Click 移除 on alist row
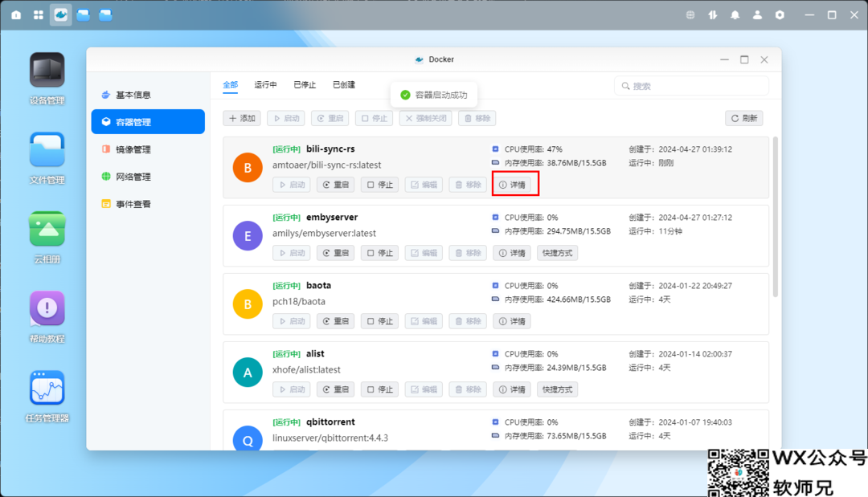The height and width of the screenshot is (497, 868). click(x=468, y=389)
